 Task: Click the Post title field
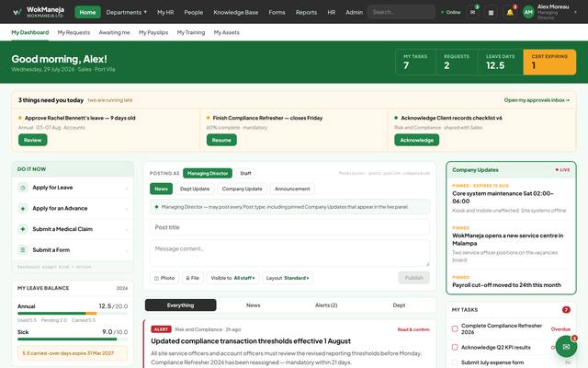coord(290,227)
